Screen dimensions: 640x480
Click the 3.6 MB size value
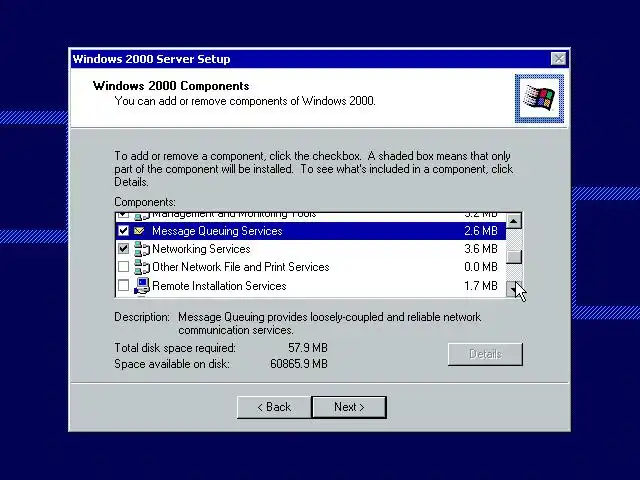(x=481, y=249)
